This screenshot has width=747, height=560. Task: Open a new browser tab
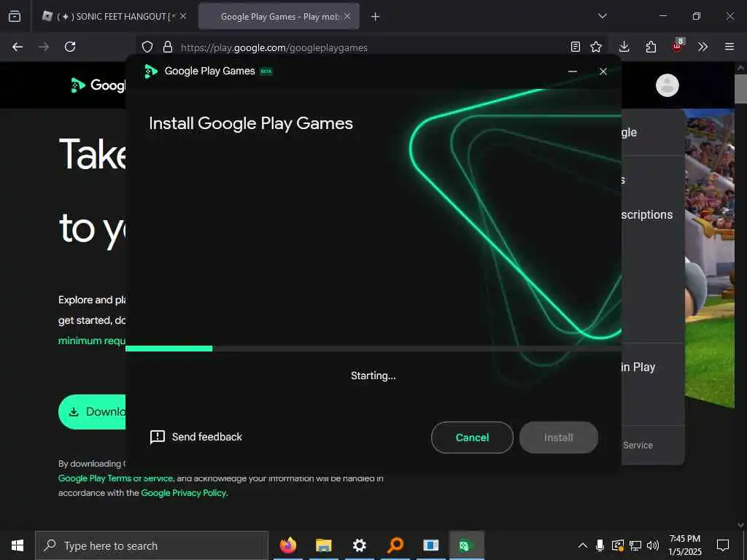tap(376, 17)
